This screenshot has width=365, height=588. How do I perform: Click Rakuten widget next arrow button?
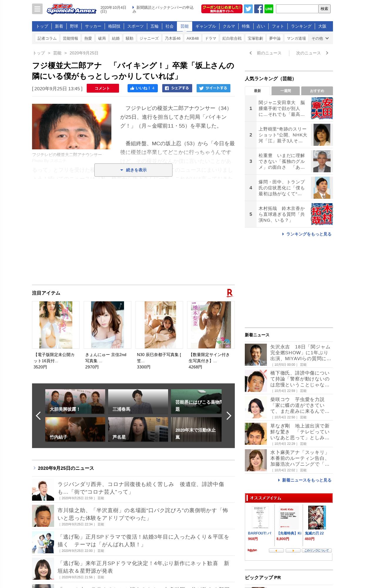tap(293, 550)
